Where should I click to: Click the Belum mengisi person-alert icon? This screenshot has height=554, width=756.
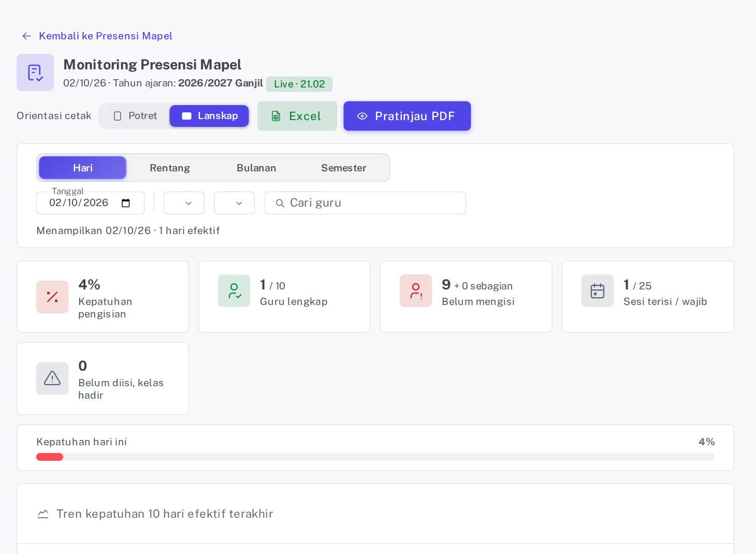[416, 290]
